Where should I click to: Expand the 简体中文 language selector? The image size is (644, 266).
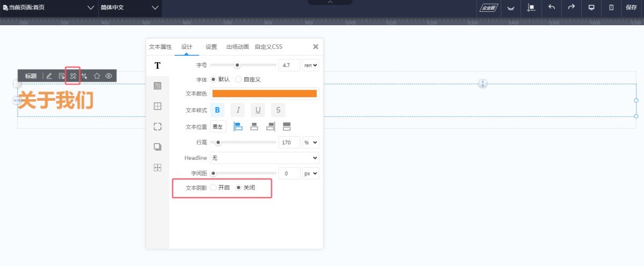pos(130,8)
